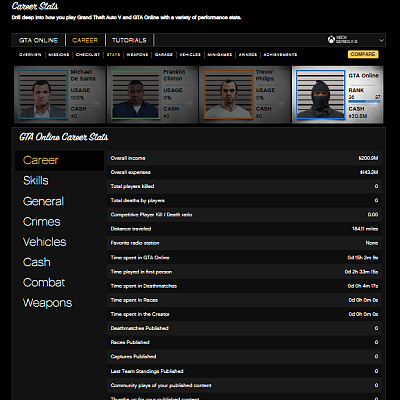This screenshot has height=400, width=400.
Task: Go to the GARAGE sub-navigation link
Action: (x=164, y=55)
